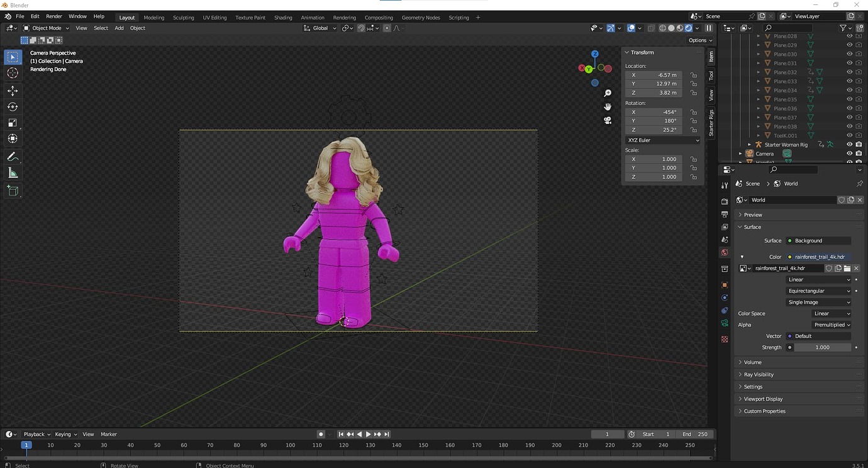The image size is (868, 468).
Task: Switch viewport to Rendered shading mode
Action: (688, 28)
